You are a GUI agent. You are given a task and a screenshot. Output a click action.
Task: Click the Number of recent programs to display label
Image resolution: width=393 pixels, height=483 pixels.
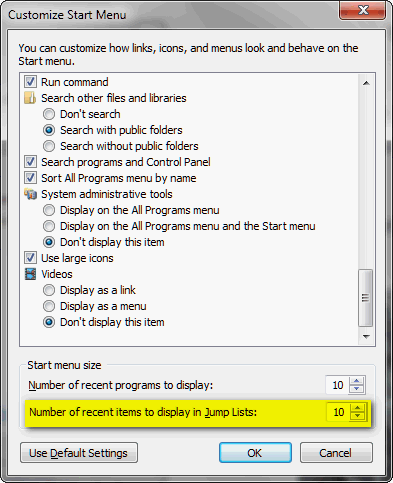tap(121, 385)
